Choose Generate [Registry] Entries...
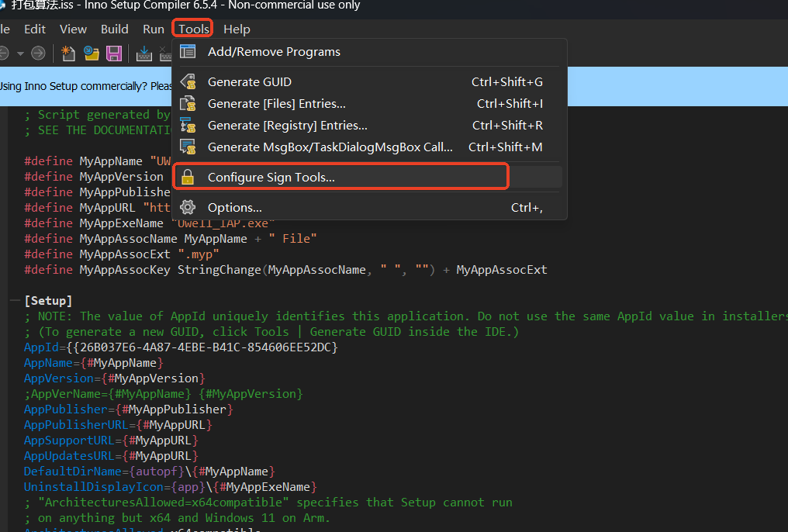Viewport: 788px width, 532px height. [369, 125]
